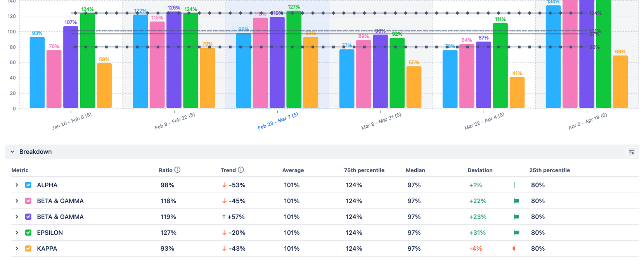Toggle the purple BETA & GAMMA checkbox
The width and height of the screenshot is (644, 260).
28,217
